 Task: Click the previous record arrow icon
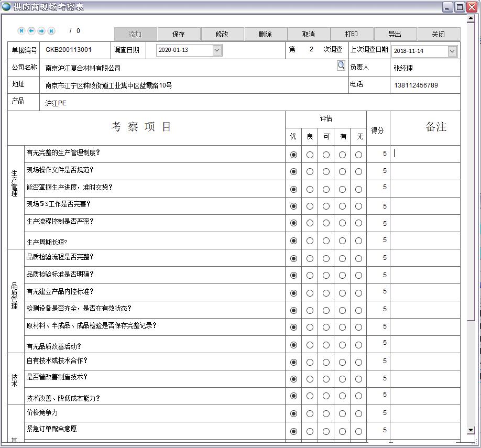click(31, 31)
